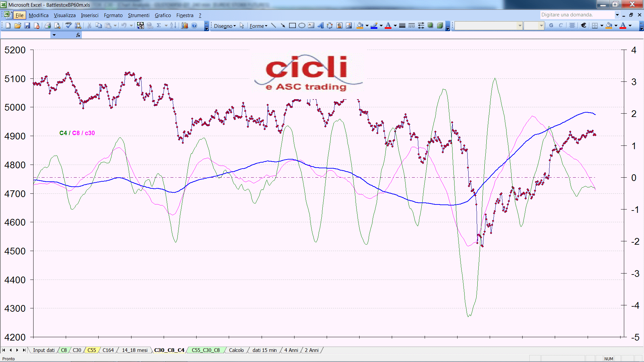Expand the font size combo box
This screenshot has height=362, width=644.
pyautogui.click(x=541, y=26)
